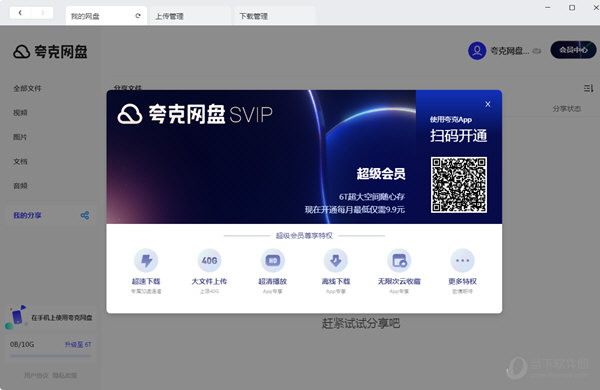Refresh the 我的网盘 tab
The width and height of the screenshot is (600, 390).
[138, 16]
